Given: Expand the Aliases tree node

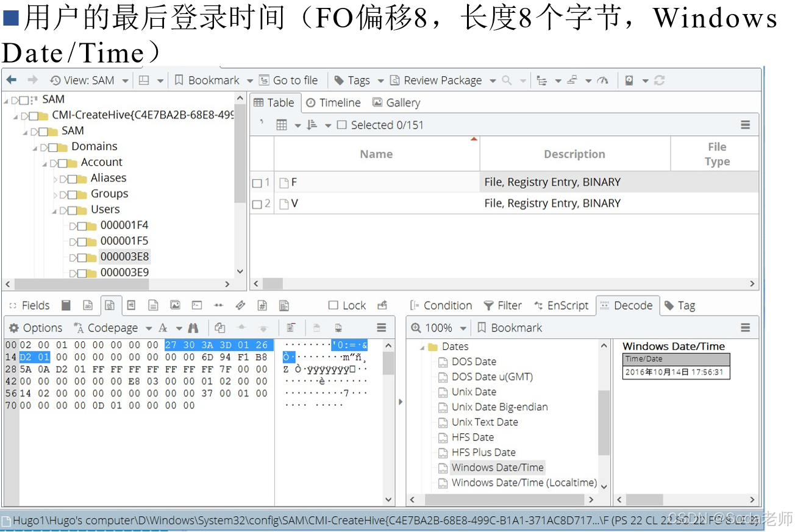Looking at the screenshot, I should pyautogui.click(x=55, y=179).
